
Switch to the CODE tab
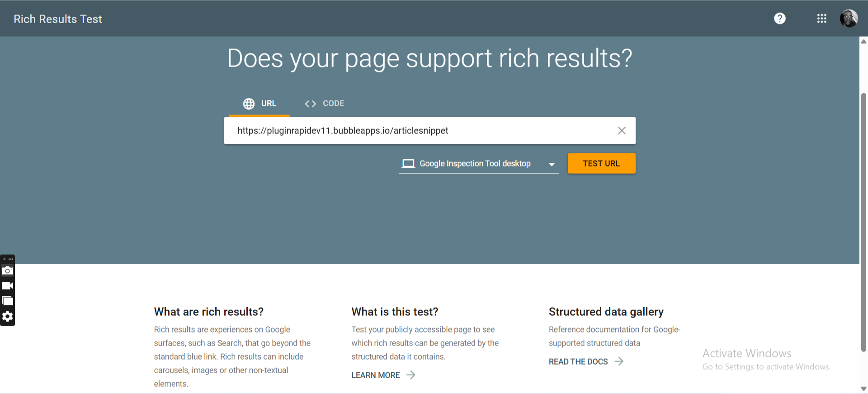pyautogui.click(x=325, y=104)
